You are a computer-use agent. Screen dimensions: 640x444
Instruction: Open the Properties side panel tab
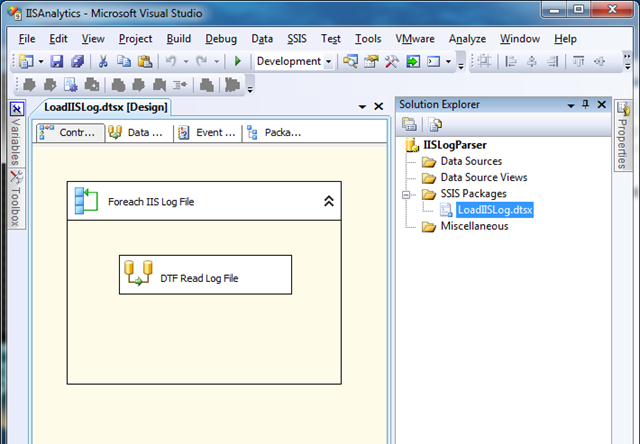pyautogui.click(x=623, y=136)
